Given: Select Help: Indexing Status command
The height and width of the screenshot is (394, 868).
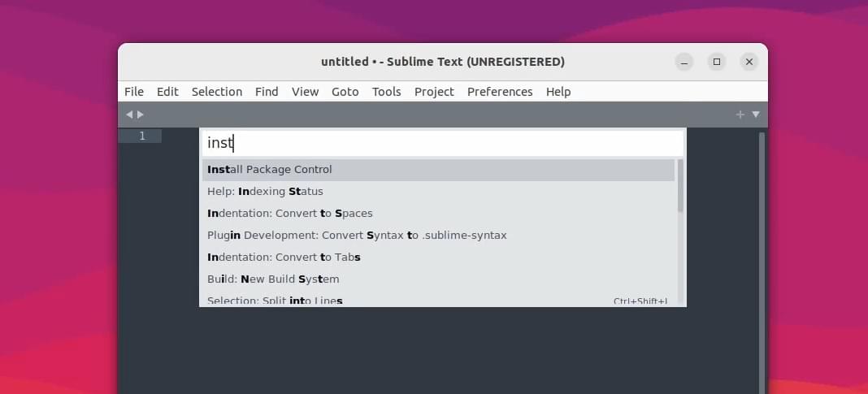Looking at the screenshot, I should pyautogui.click(x=438, y=192).
